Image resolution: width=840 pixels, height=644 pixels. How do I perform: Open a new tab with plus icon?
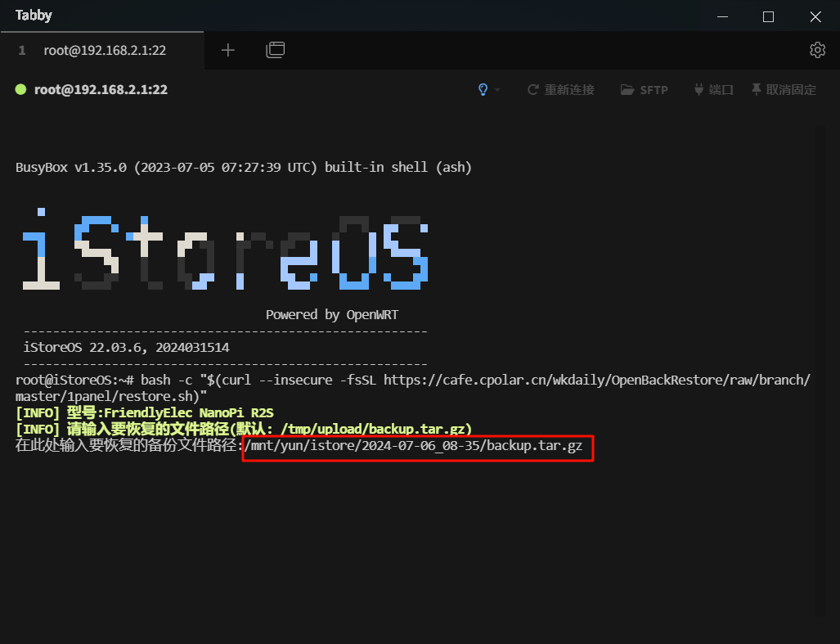pos(227,51)
